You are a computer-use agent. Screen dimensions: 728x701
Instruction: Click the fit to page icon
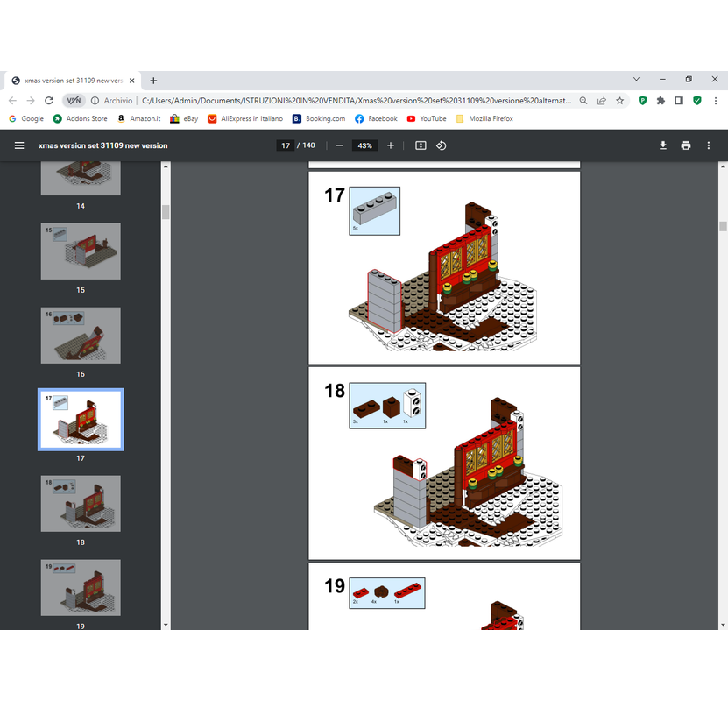421,145
